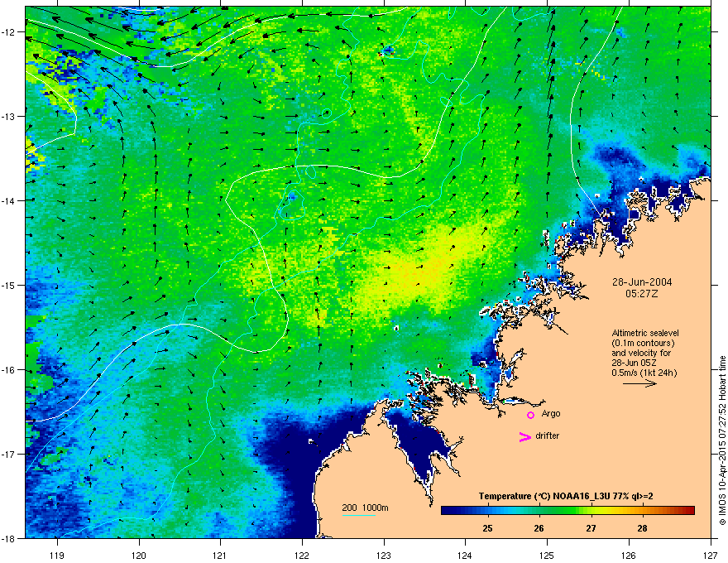Image resolution: width=728 pixels, height=563 pixels.
Task: Click the latitude axis label -13
Action: pyautogui.click(x=8, y=117)
